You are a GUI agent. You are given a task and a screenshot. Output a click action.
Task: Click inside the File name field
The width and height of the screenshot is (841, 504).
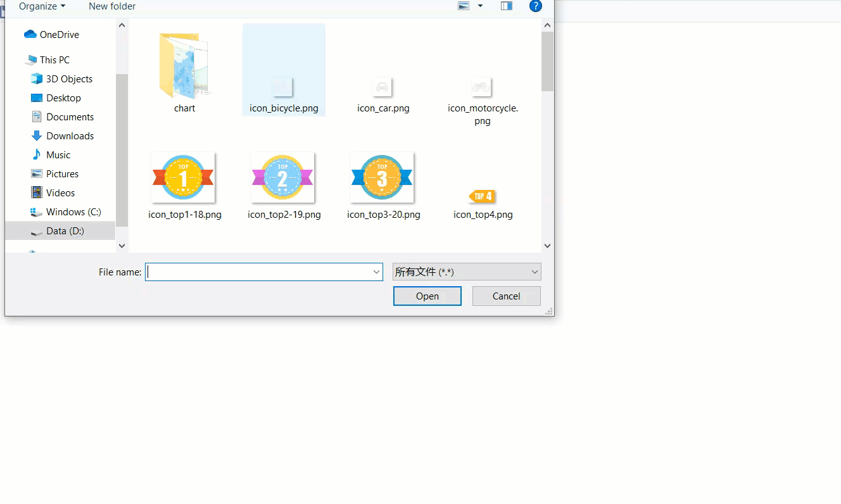pyautogui.click(x=253, y=271)
